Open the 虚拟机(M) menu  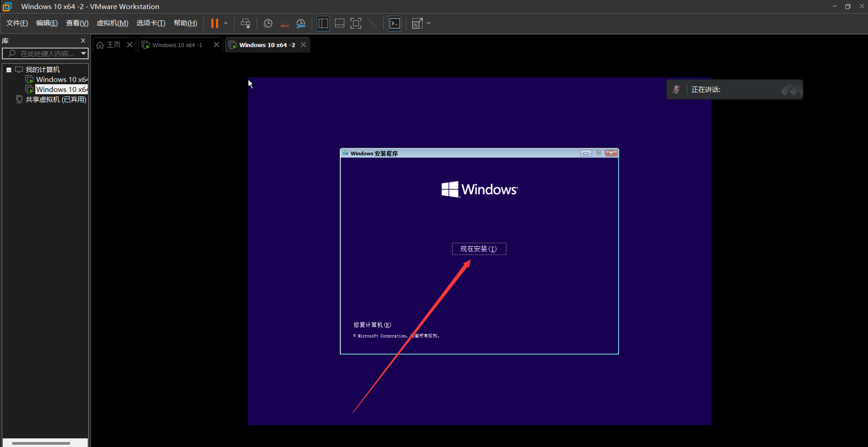click(112, 23)
